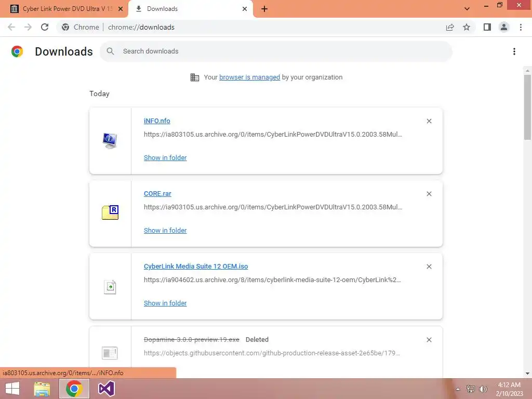Remove Dopamine deleted entry from list
The image size is (532, 399).
pyautogui.click(x=429, y=340)
